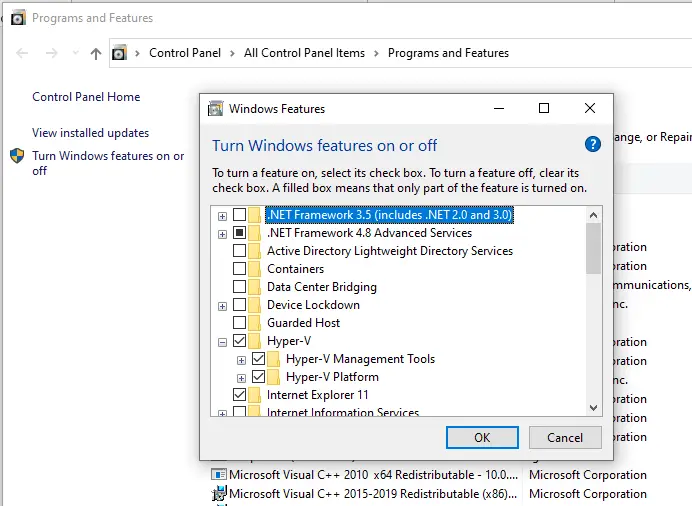Viewport: 692px width, 506px height.
Task: Click the features list scrollbar thumb
Action: tap(594, 248)
